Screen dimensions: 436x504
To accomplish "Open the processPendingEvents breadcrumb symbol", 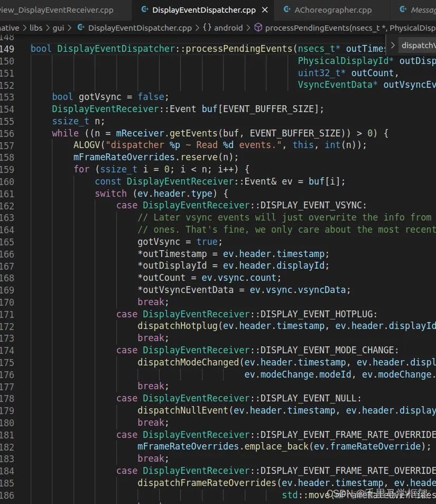I will pyautogui.click(x=350, y=28).
